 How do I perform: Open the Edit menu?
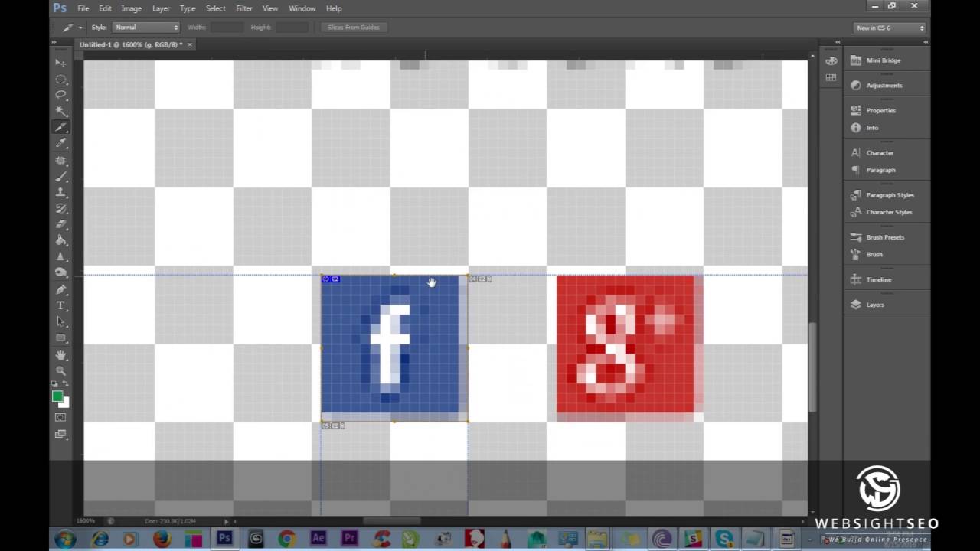(105, 8)
